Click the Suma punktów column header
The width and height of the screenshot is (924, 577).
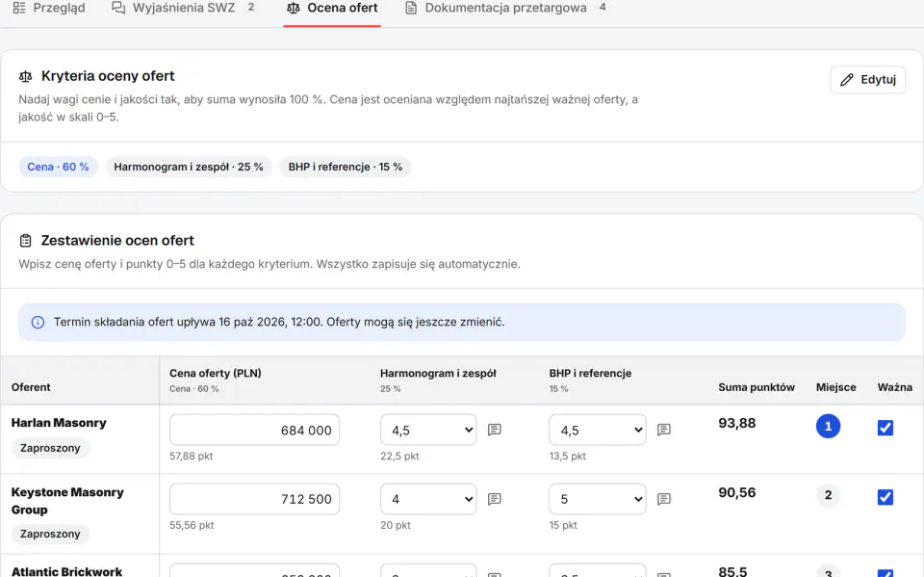click(757, 387)
